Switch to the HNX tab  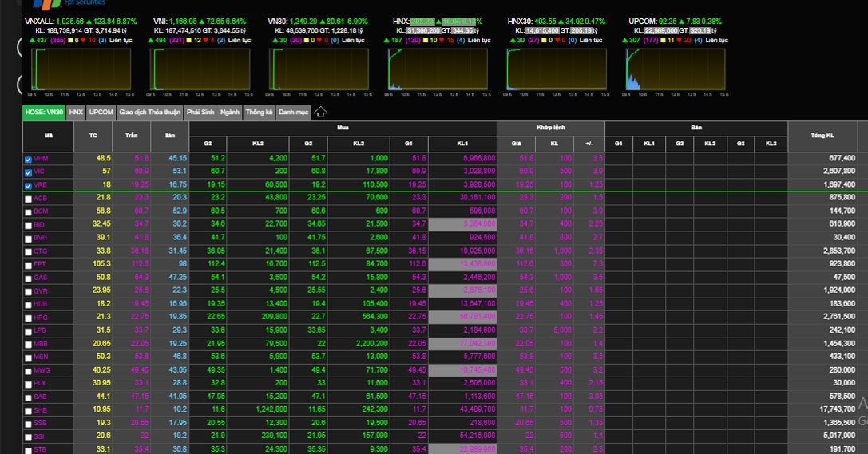coord(76,113)
